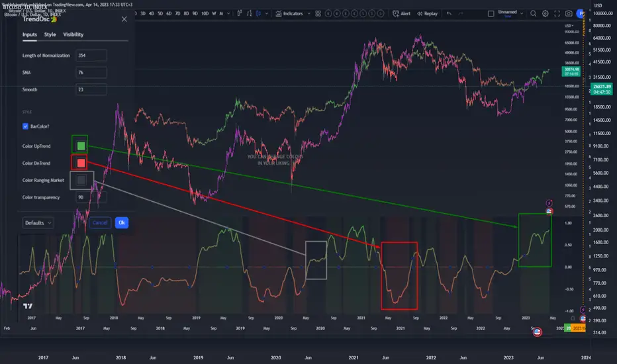The width and height of the screenshot is (617, 364).
Task: Click the purple lightning marker above oscillator
Action: click(x=549, y=203)
